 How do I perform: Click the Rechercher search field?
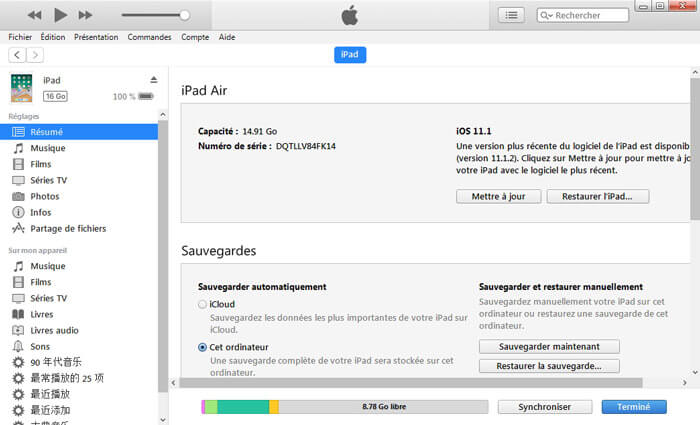(583, 15)
